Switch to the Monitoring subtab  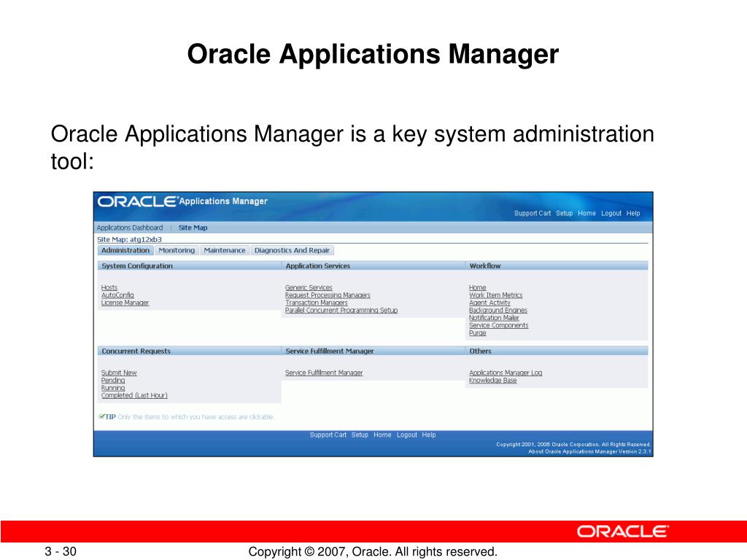177,251
